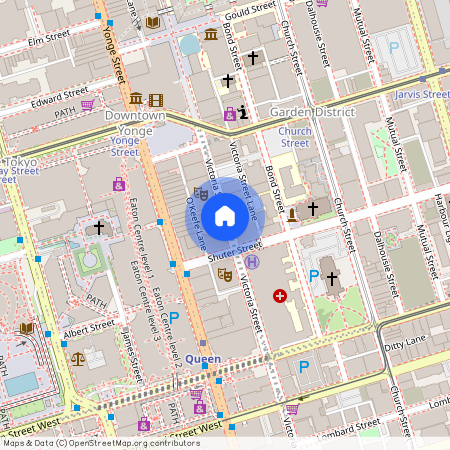Select the purple shop bag icon west of Yonge

coord(119,184)
